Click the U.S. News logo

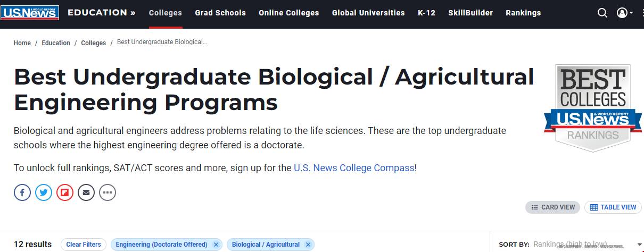pyautogui.click(x=30, y=13)
